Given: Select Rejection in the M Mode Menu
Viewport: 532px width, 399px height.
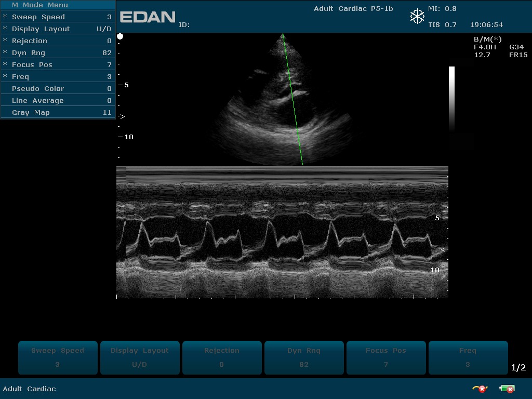Looking at the screenshot, I should (x=57, y=41).
